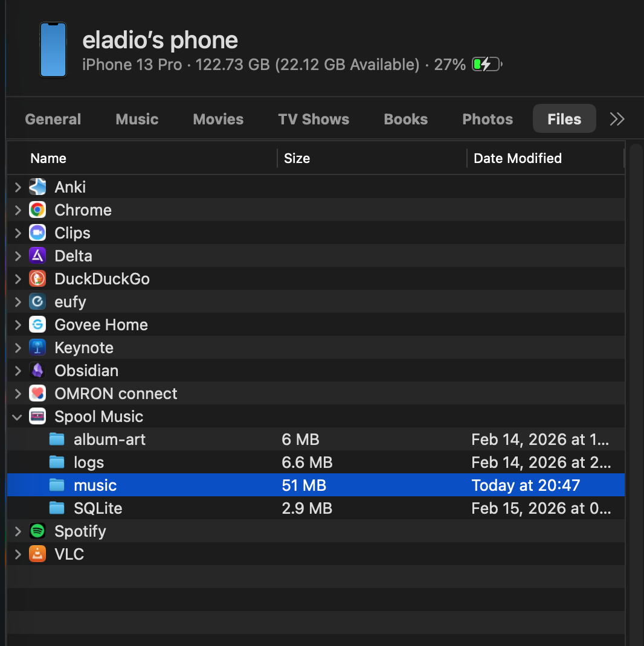
Task: Click the Keynote app icon
Action: click(x=37, y=348)
